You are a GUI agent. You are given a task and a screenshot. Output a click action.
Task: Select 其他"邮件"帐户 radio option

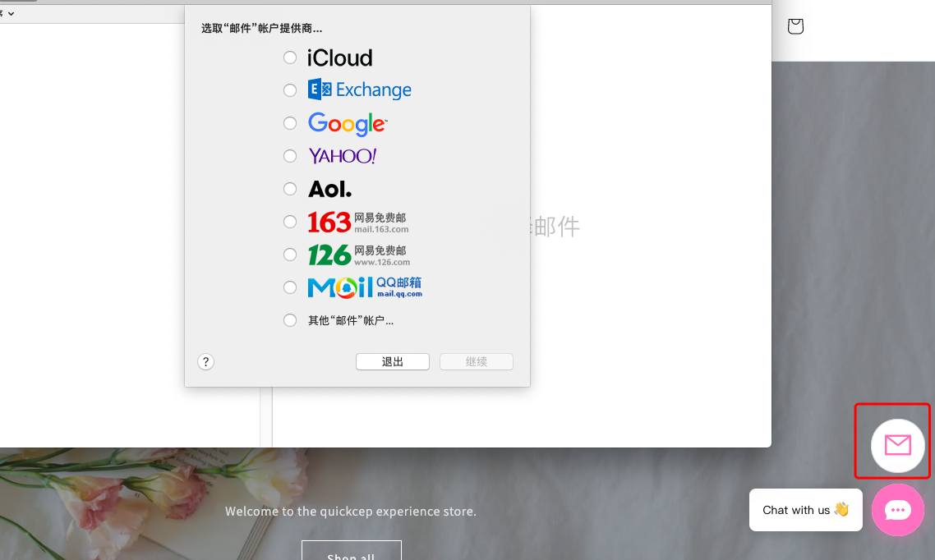(290, 320)
